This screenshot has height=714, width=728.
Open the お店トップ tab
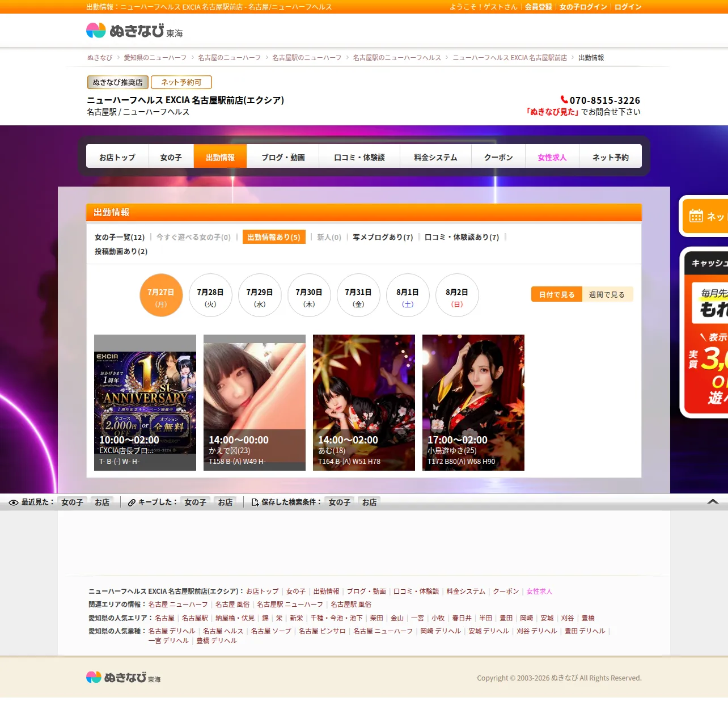[x=117, y=157]
